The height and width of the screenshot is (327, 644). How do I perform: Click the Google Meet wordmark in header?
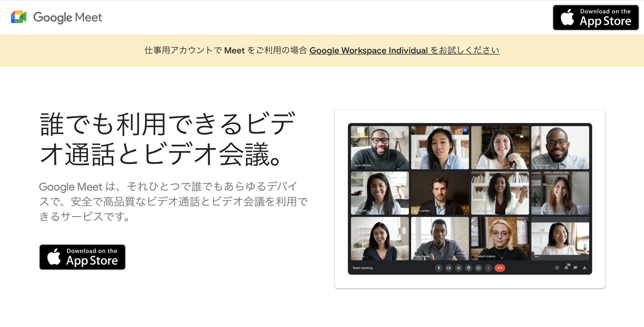tap(67, 18)
